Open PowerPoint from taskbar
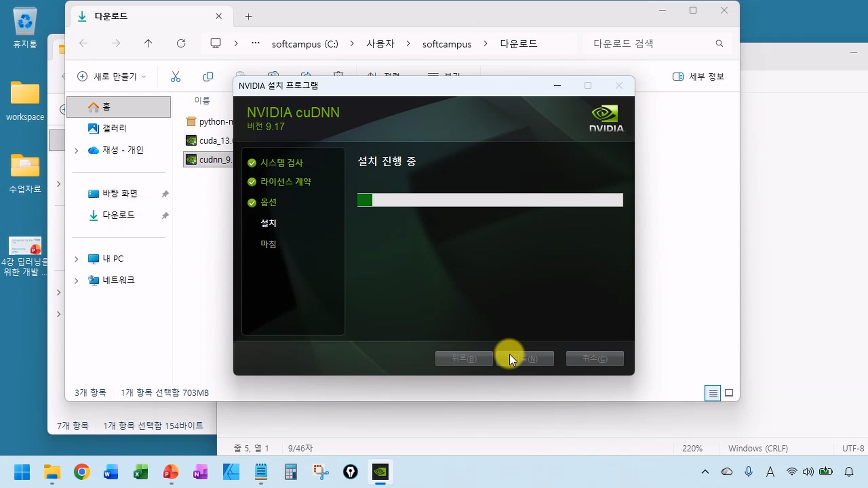 point(171,472)
